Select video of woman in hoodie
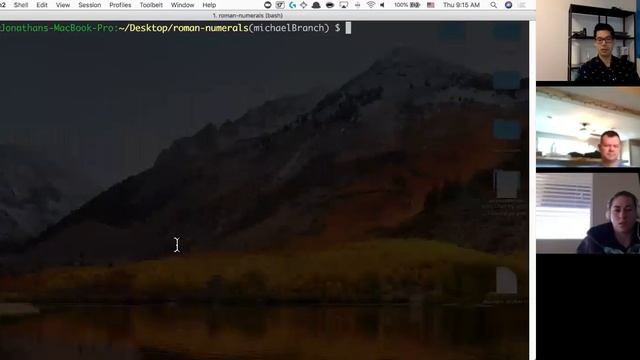 588,213
